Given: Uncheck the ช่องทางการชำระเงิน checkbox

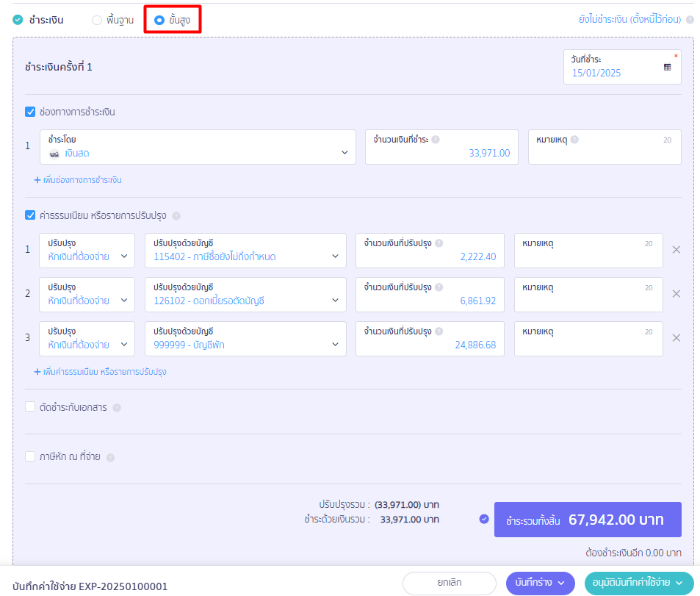Looking at the screenshot, I should click(30, 112).
